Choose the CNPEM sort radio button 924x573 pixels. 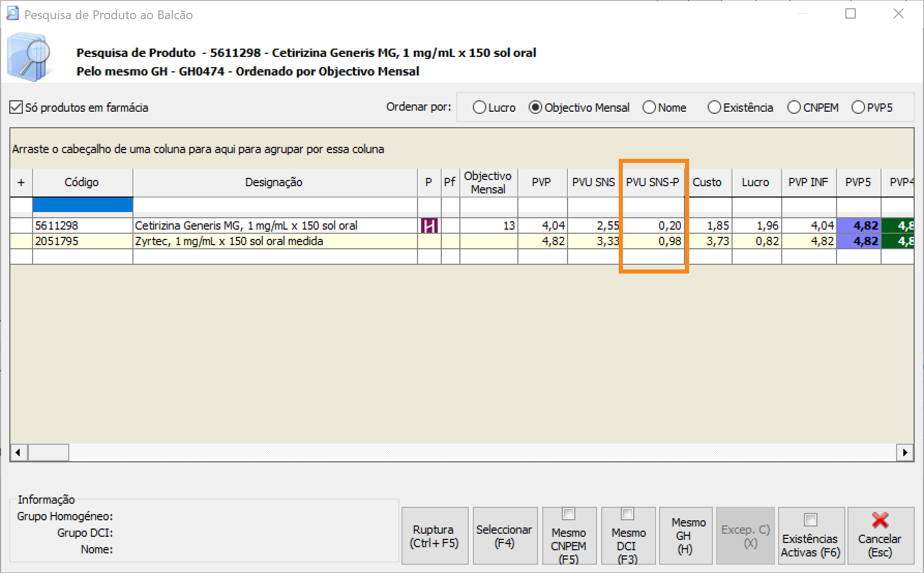click(794, 108)
